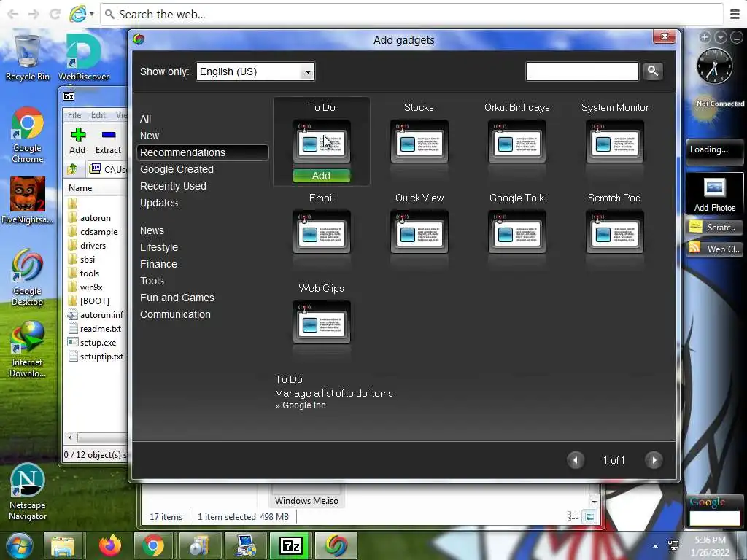Open Recently Used category
The width and height of the screenshot is (747, 560).
[173, 186]
